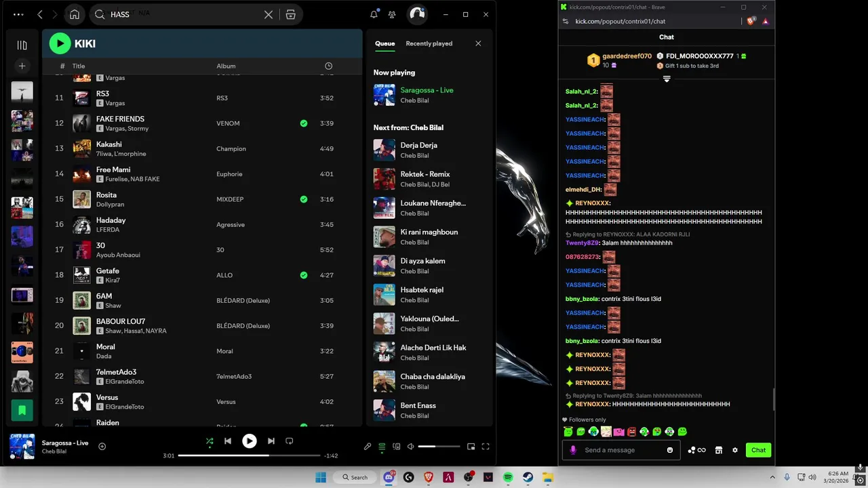This screenshot has height=488, width=868.
Task: Switch to the Recently played tab
Action: pyautogui.click(x=429, y=43)
